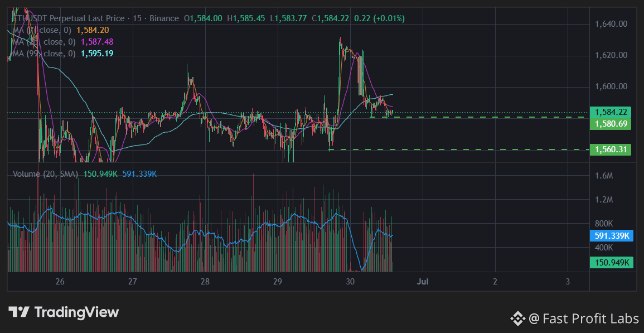Select the MA 25 value 1,587.48

tap(98, 42)
